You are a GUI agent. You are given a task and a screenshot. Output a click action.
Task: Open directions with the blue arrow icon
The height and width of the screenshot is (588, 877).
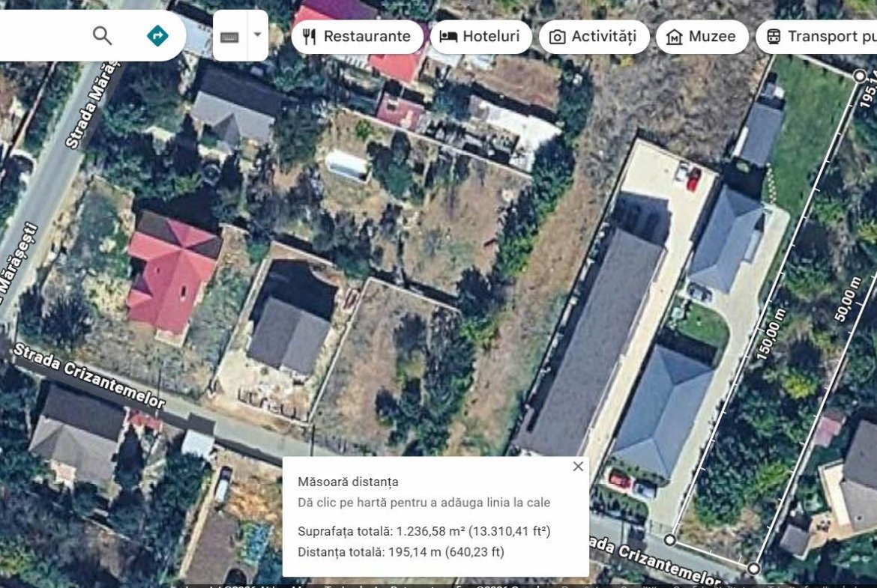click(x=157, y=36)
